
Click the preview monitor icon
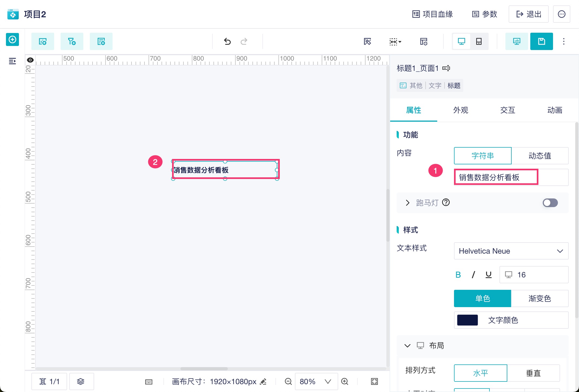(517, 41)
